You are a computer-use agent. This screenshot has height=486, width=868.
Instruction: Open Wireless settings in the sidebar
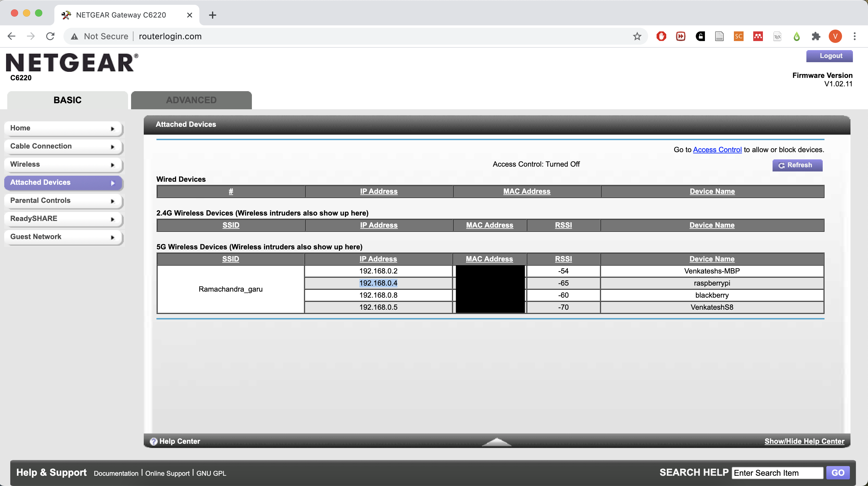tap(63, 165)
